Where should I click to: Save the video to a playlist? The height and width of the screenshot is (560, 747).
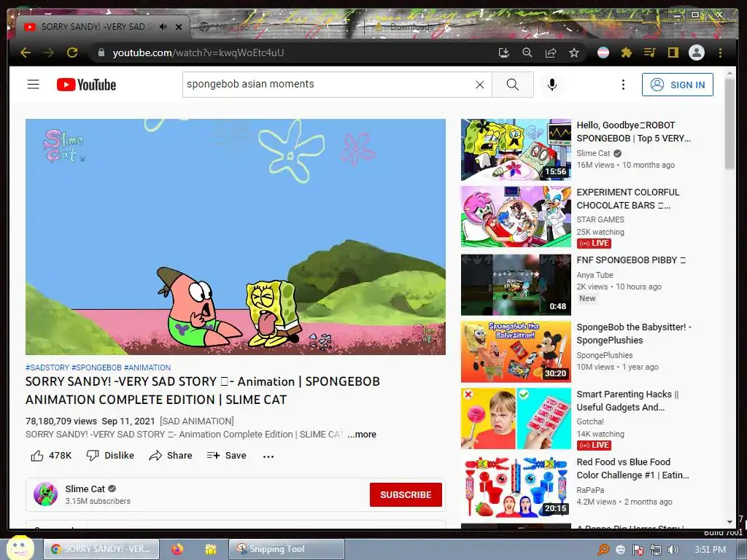[226, 456]
